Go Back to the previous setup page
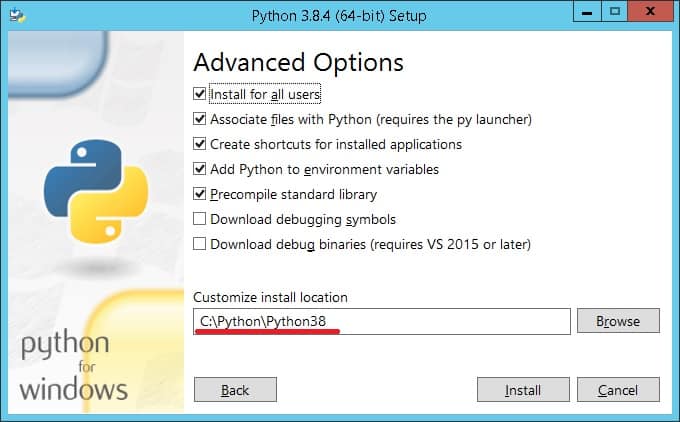The height and width of the screenshot is (422, 680). [235, 389]
